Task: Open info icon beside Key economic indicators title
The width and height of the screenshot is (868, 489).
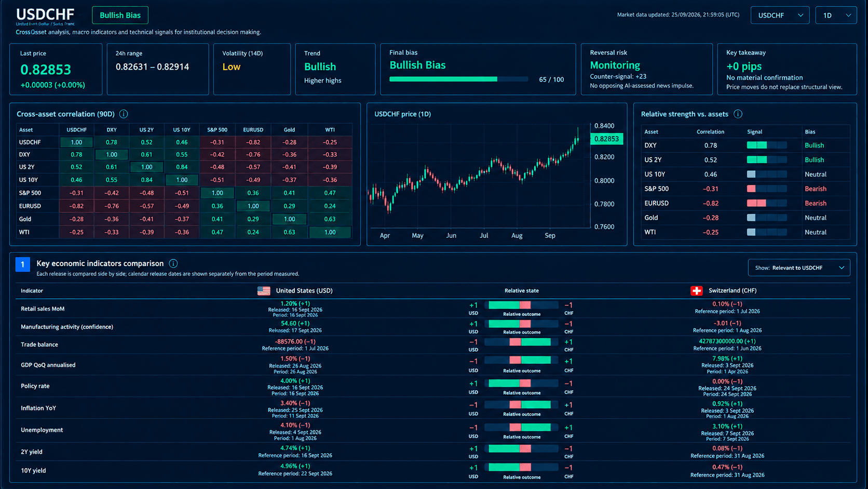Action: (173, 263)
